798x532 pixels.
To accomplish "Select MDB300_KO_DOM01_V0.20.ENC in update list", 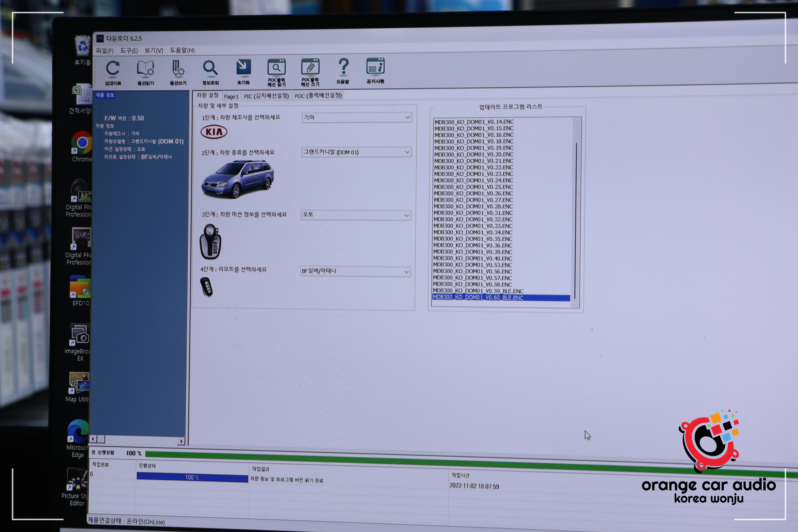I will point(473,154).
